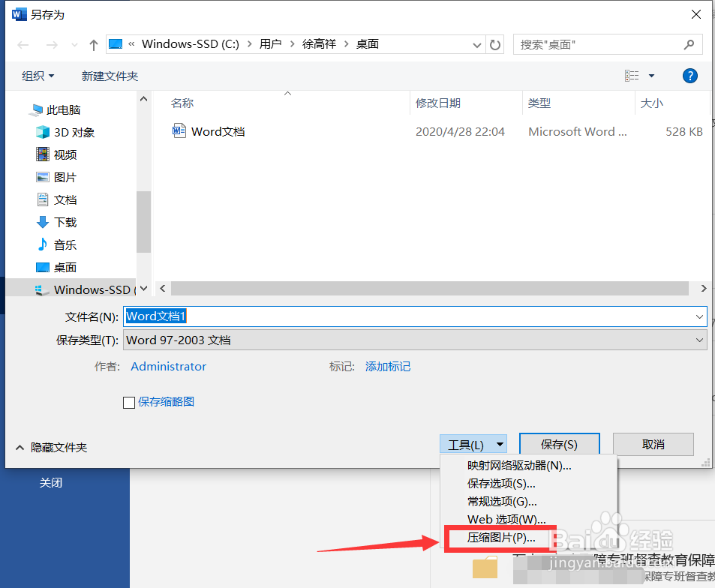This screenshot has height=588, width=715.
Task: Click the 保存(S) button
Action: point(559,445)
